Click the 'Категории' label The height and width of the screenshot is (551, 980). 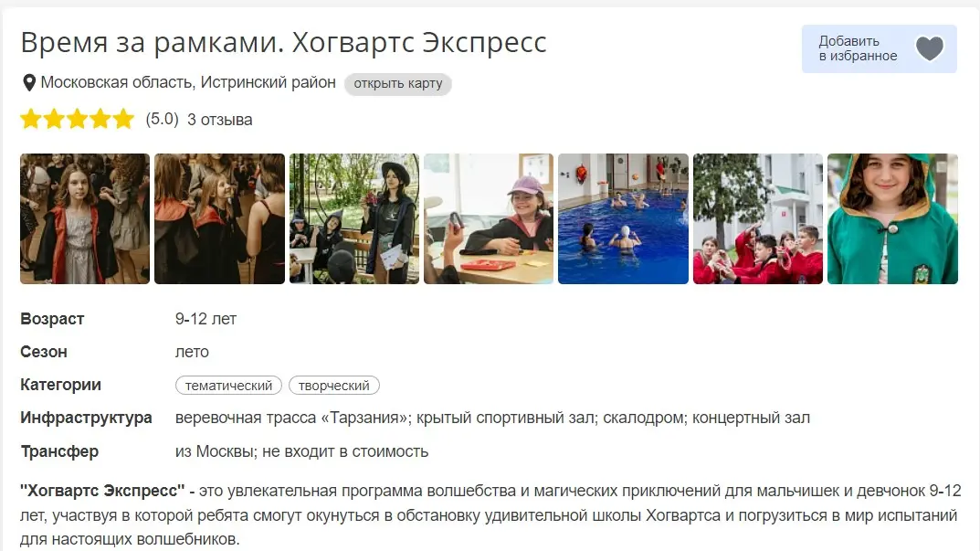point(60,385)
